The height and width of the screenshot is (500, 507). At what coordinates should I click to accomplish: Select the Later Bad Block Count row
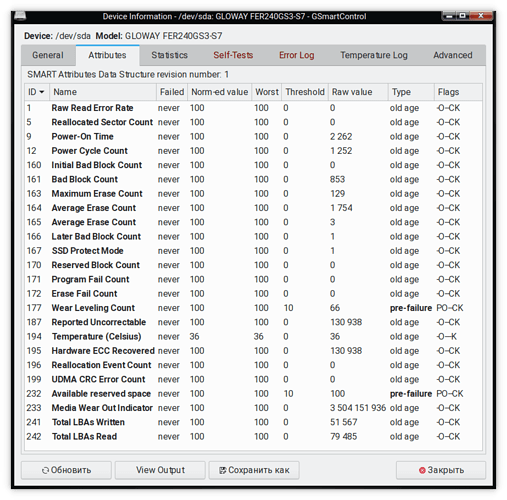tap(253, 237)
